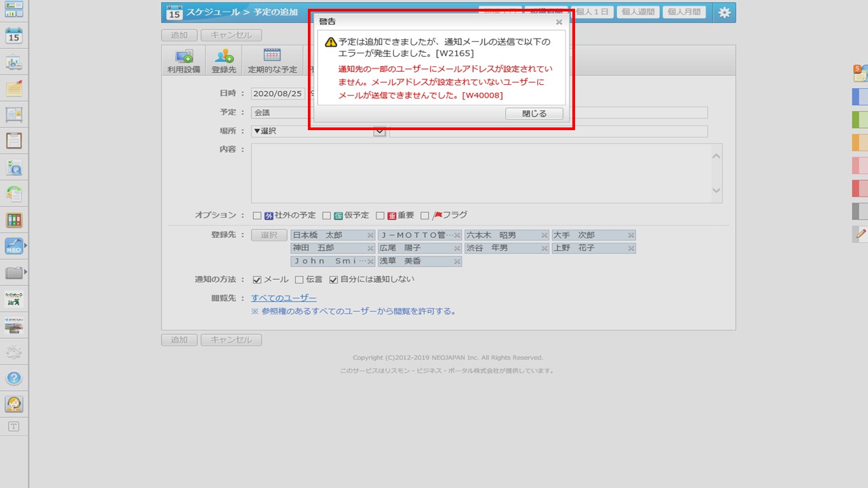Click the 登録先 選択 button
The height and width of the screenshot is (488, 868).
(269, 235)
